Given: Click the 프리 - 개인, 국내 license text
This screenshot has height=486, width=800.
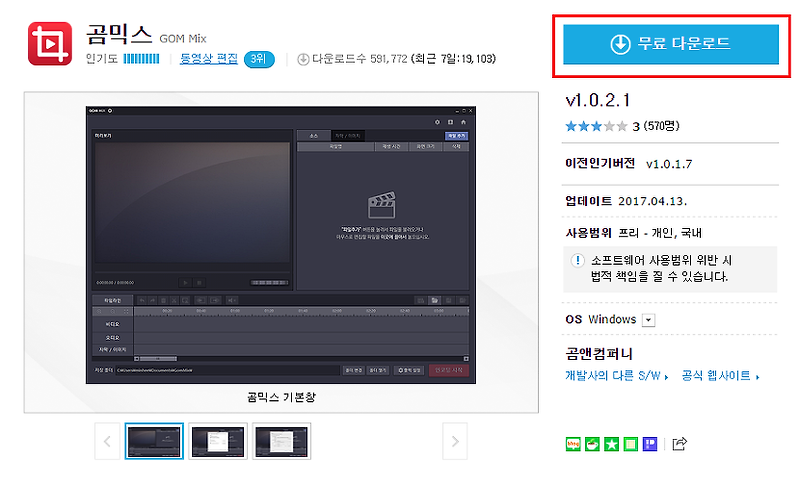Looking at the screenshot, I should [x=660, y=233].
